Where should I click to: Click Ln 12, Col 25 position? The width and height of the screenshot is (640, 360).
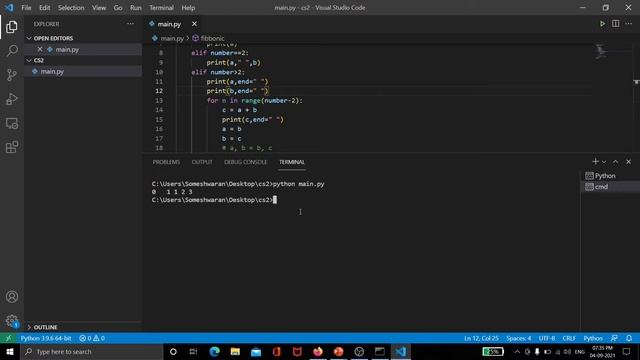click(481, 338)
